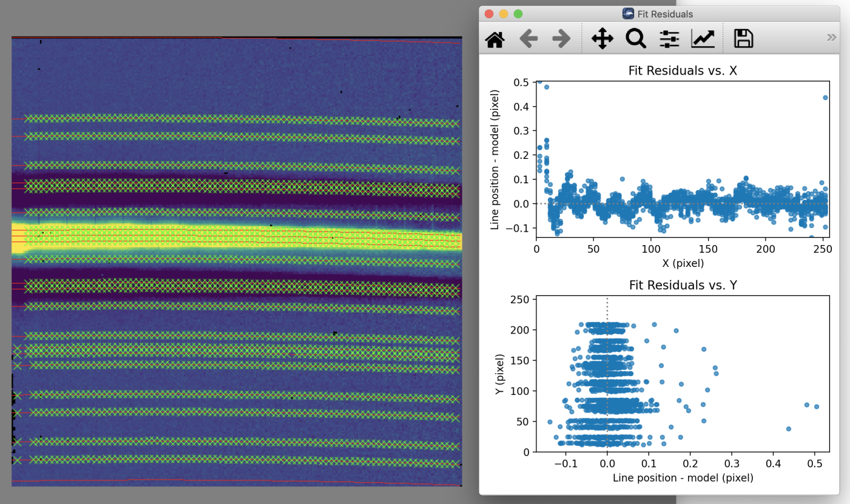This screenshot has height=504, width=850.
Task: Open the figure customization options icon
Action: point(703,38)
